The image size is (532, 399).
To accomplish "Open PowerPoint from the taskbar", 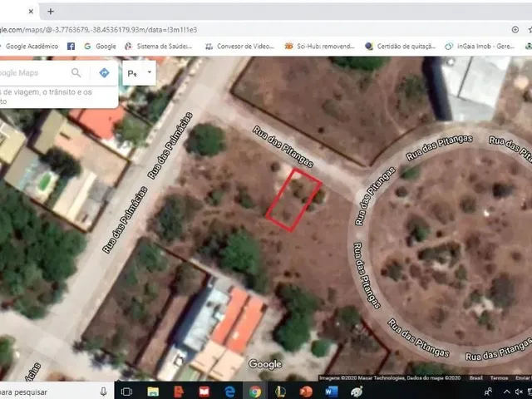I will point(306,392).
